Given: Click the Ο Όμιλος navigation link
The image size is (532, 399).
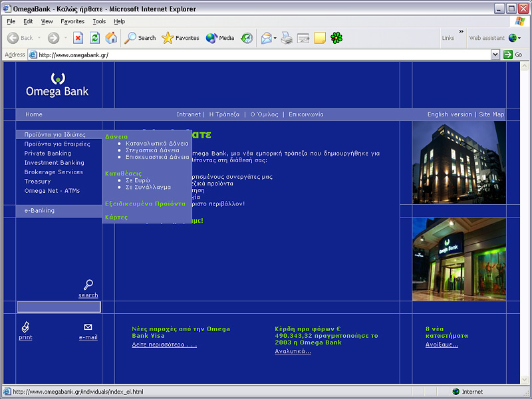Looking at the screenshot, I should (264, 114).
